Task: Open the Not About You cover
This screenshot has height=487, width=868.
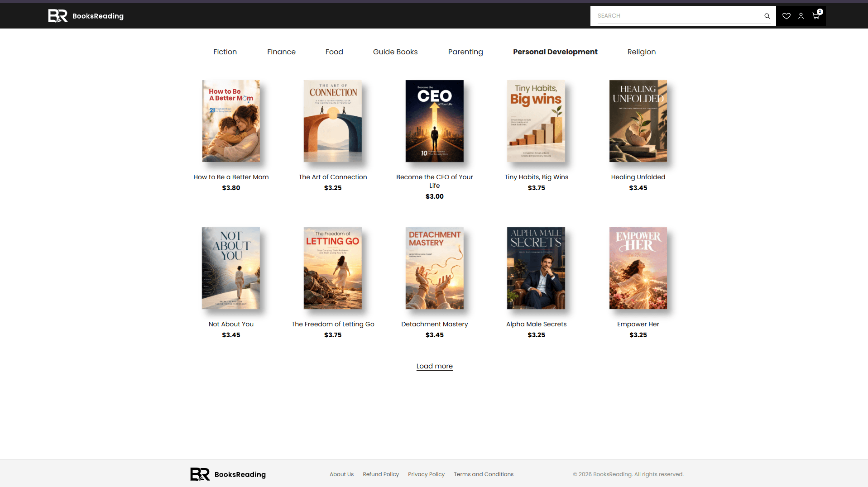Action: [231, 268]
